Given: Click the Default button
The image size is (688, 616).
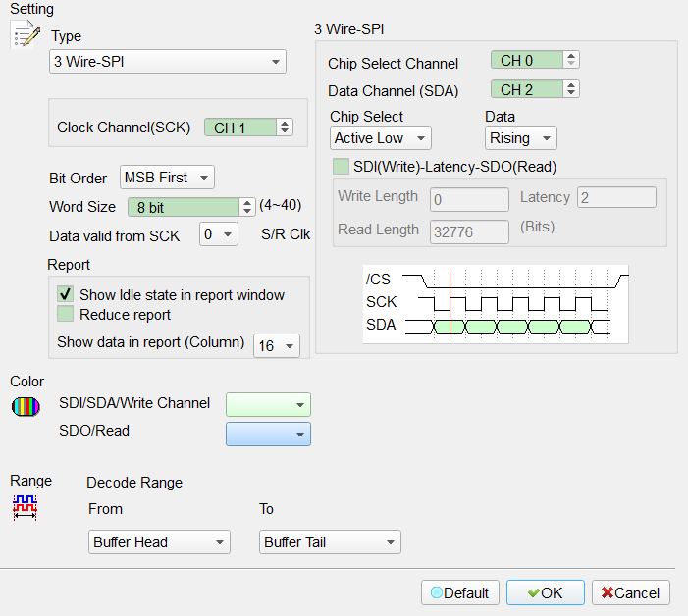Looking at the screenshot, I should (460, 592).
